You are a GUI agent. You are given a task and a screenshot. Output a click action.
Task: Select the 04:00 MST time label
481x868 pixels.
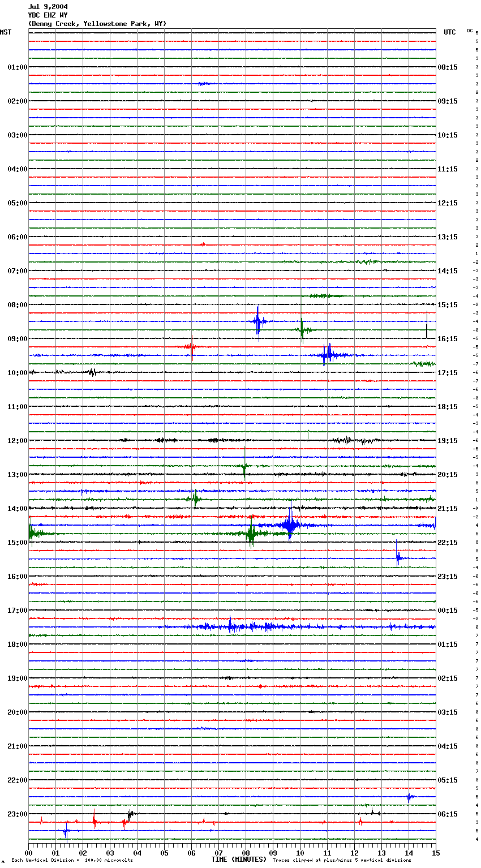point(17,169)
